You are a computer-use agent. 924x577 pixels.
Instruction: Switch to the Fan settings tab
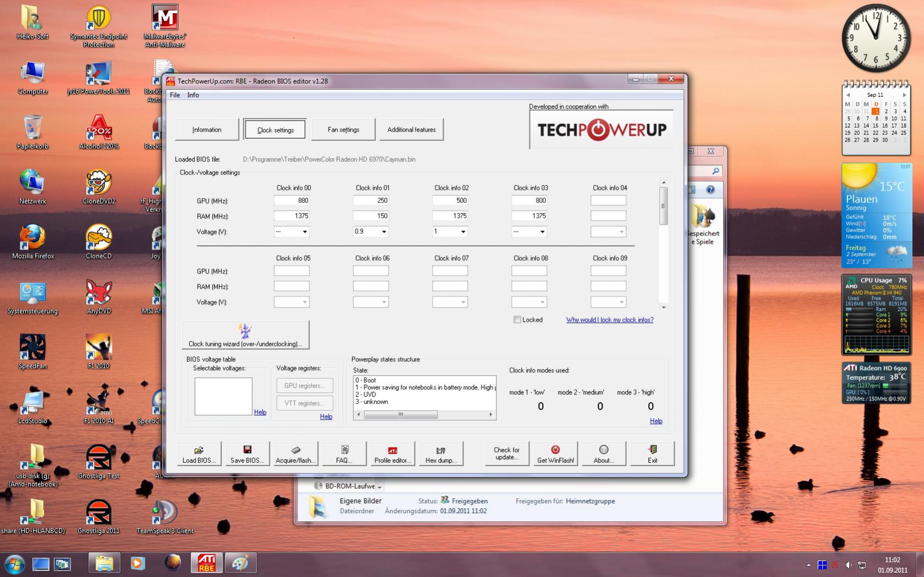(343, 130)
